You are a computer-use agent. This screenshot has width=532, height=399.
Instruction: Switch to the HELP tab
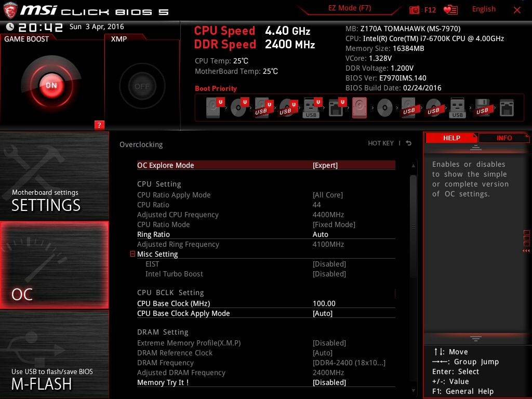click(x=451, y=138)
